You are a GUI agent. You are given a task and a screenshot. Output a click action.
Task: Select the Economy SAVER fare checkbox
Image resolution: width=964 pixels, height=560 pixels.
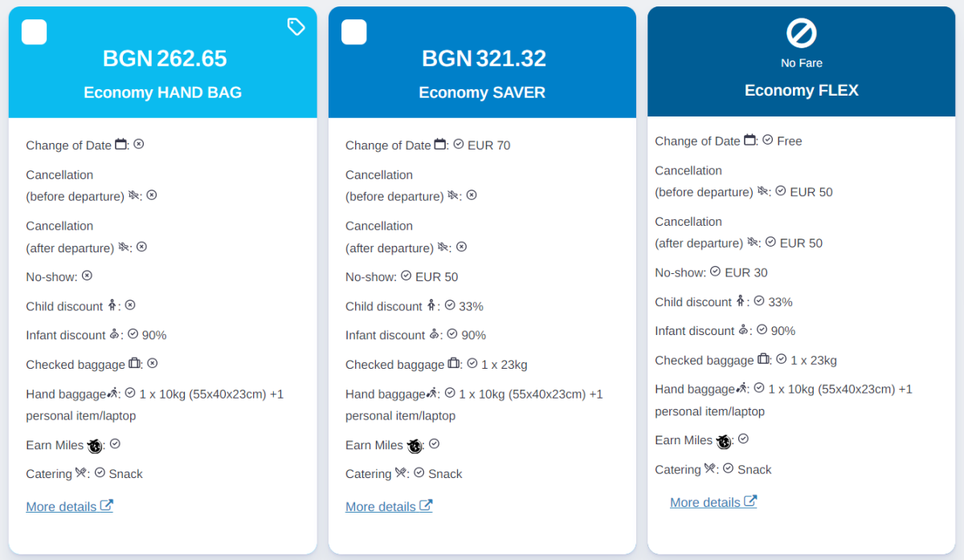tap(353, 32)
